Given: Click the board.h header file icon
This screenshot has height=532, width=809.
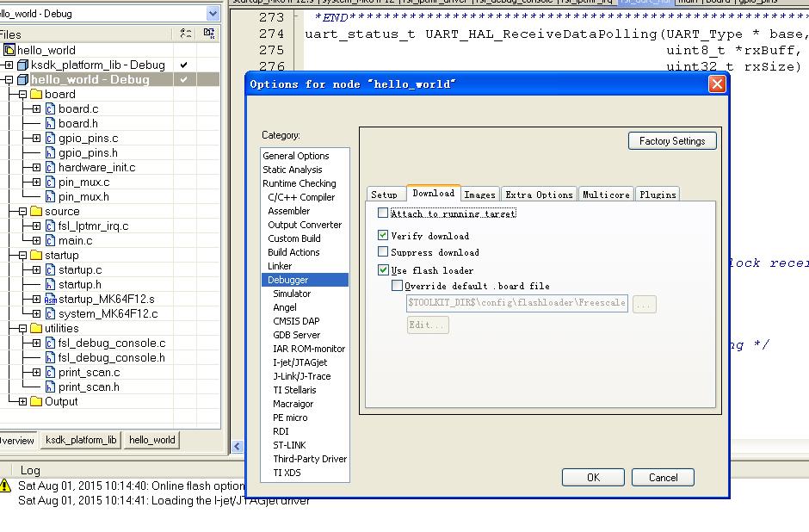Looking at the screenshot, I should (x=50, y=124).
